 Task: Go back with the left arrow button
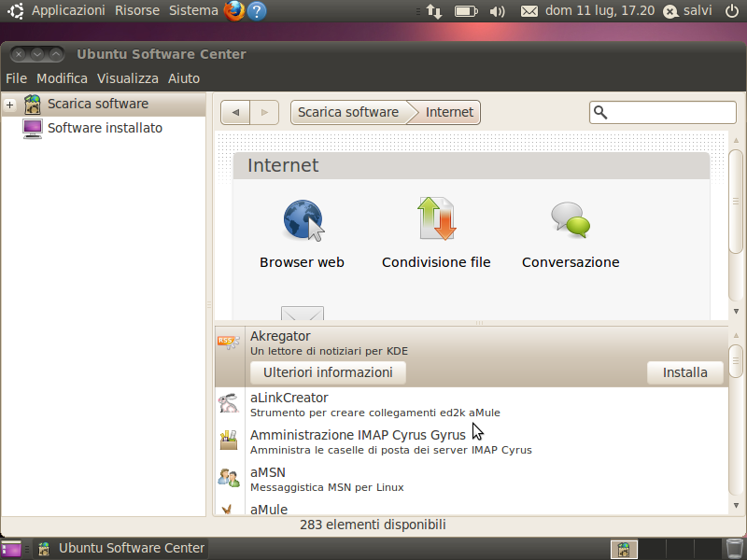pyautogui.click(x=235, y=112)
